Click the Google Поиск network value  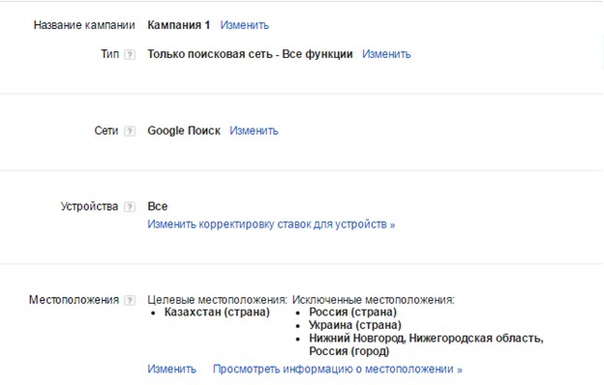tap(184, 131)
